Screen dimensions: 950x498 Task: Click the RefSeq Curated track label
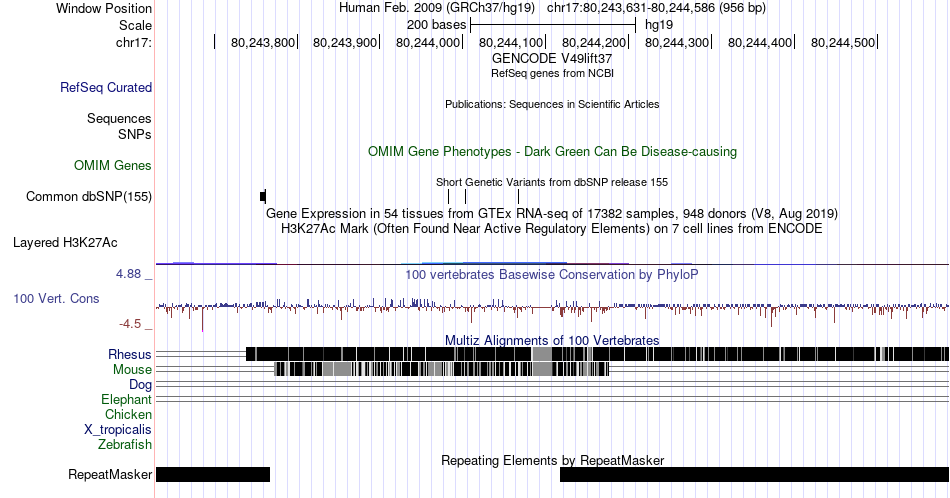105,87
